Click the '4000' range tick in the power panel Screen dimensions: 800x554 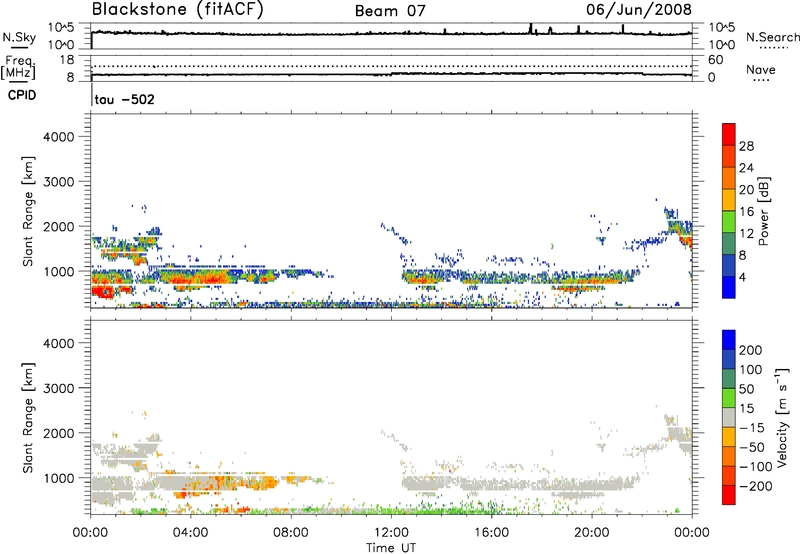58,137
